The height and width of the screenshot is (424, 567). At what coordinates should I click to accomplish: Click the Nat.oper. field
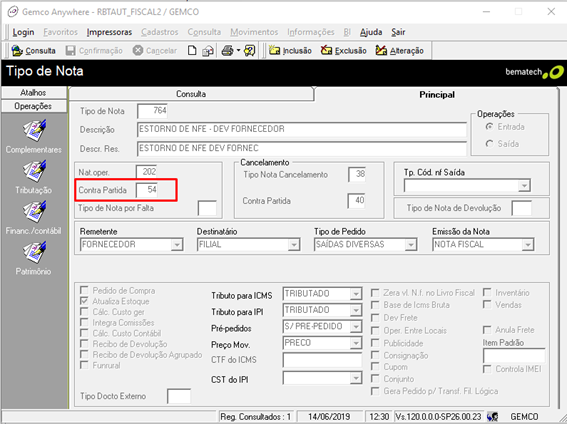coord(147,172)
